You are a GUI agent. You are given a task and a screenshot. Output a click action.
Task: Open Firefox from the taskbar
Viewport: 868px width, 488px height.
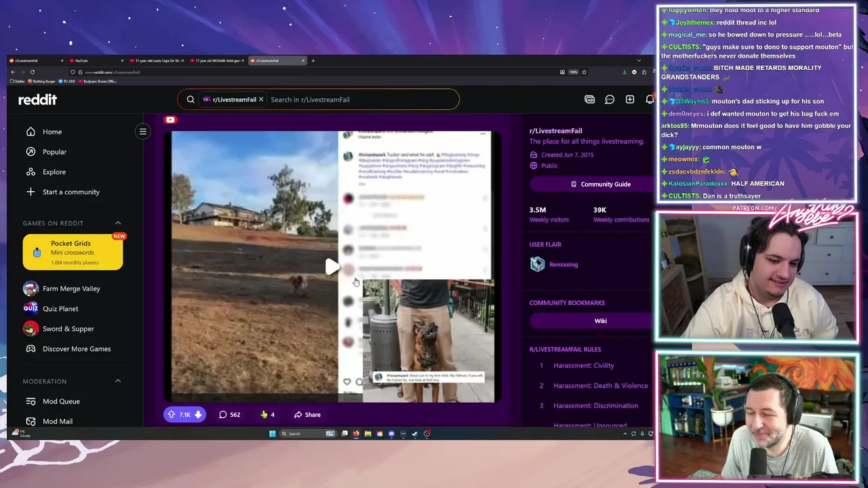pos(356,434)
